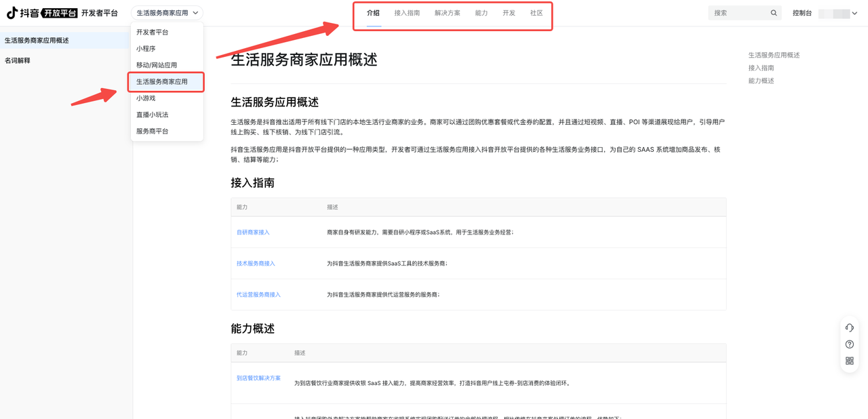The width and height of the screenshot is (868, 419).
Task: Select 小程序 from the dropdown list
Action: [x=146, y=49]
